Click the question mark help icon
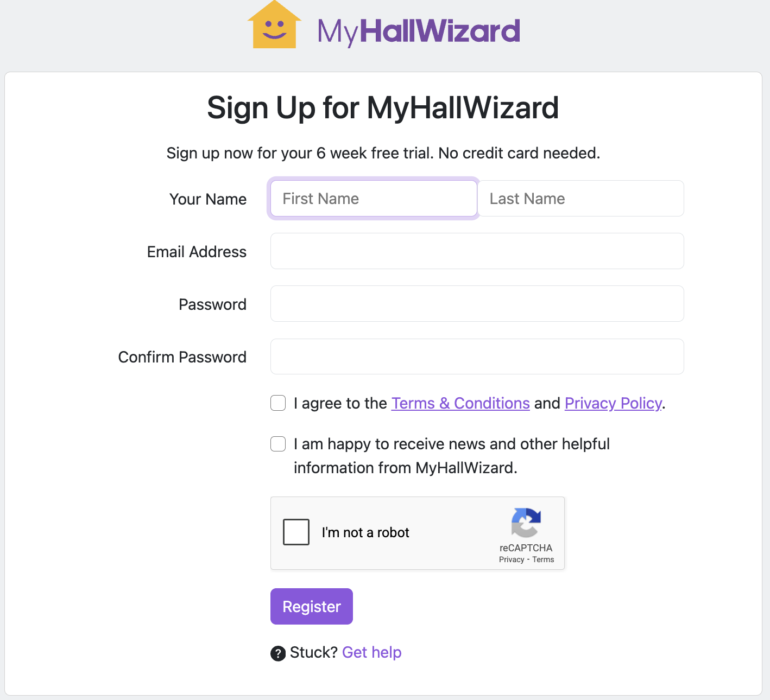The width and height of the screenshot is (770, 700). [x=278, y=653]
